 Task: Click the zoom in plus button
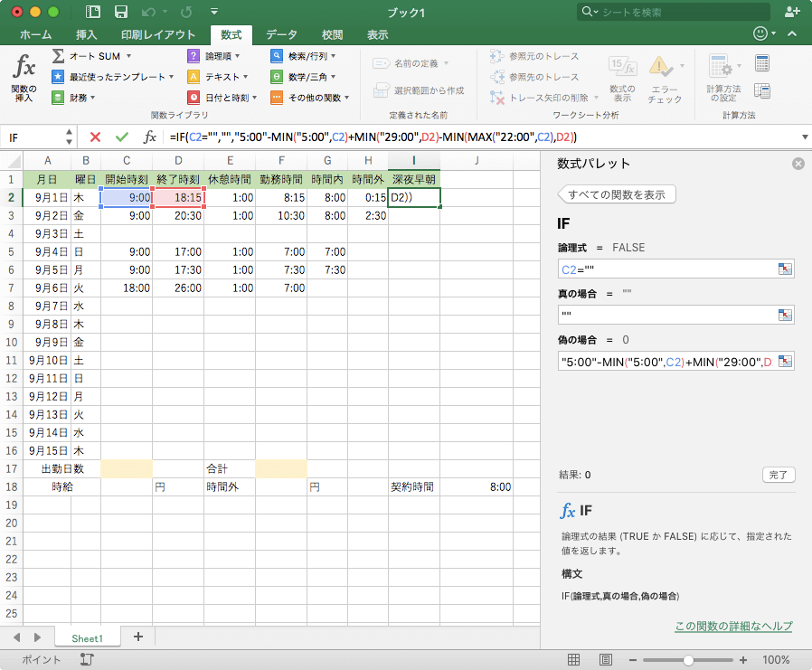(x=743, y=660)
